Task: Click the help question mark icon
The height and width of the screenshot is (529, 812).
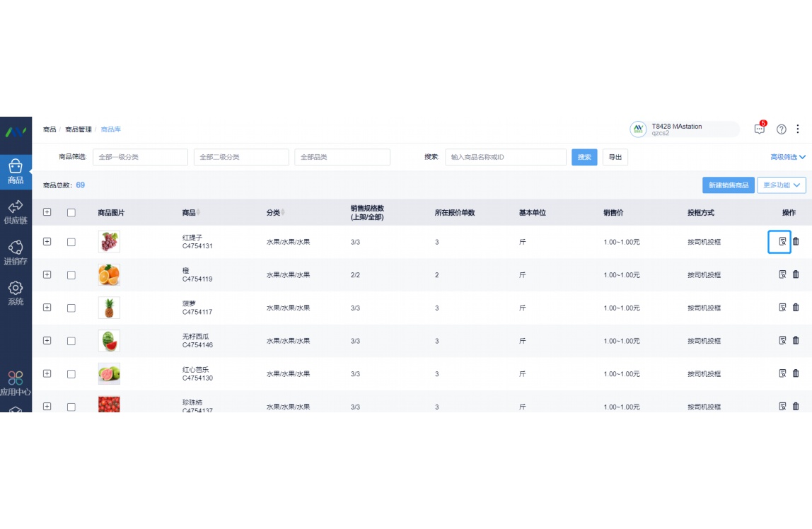Action: pyautogui.click(x=782, y=129)
